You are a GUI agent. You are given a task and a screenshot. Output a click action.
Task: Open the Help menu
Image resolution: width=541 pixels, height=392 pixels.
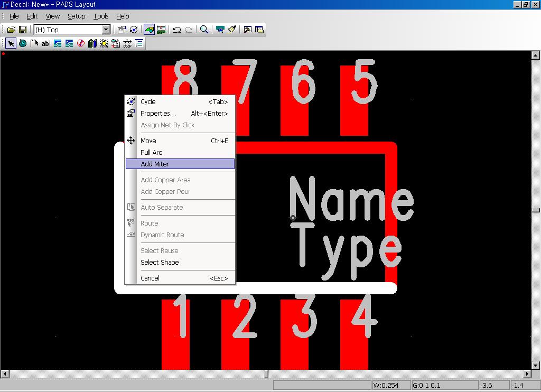[x=123, y=16]
